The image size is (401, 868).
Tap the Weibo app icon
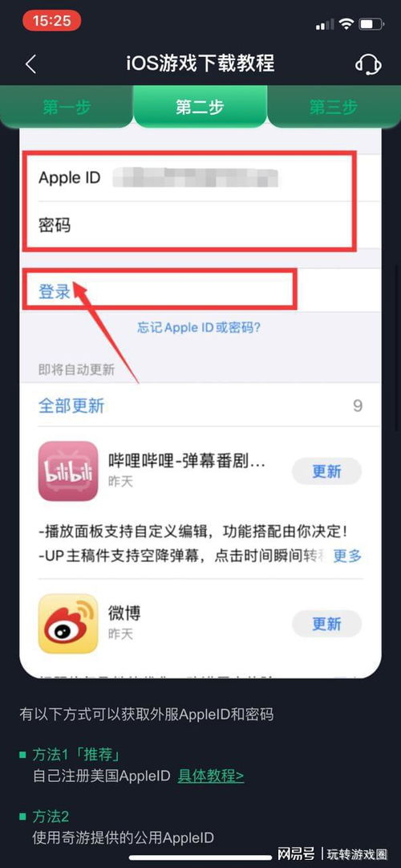coord(68,623)
